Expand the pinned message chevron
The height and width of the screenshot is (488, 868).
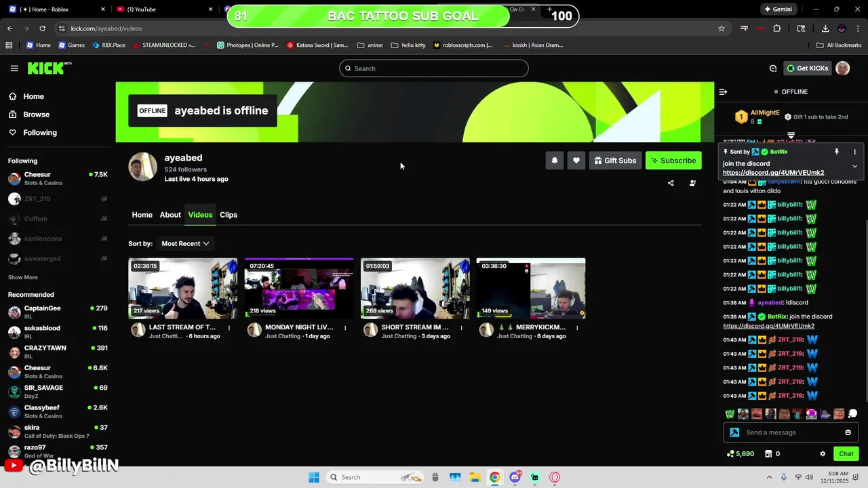[x=854, y=166]
